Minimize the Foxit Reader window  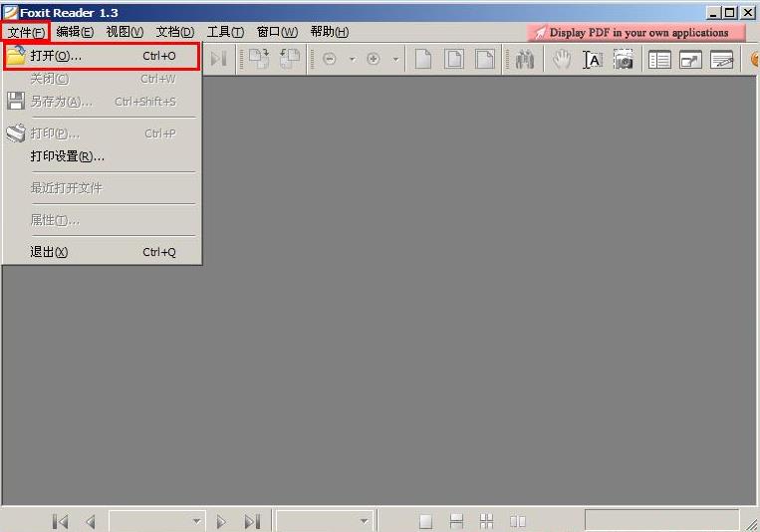[x=712, y=13]
